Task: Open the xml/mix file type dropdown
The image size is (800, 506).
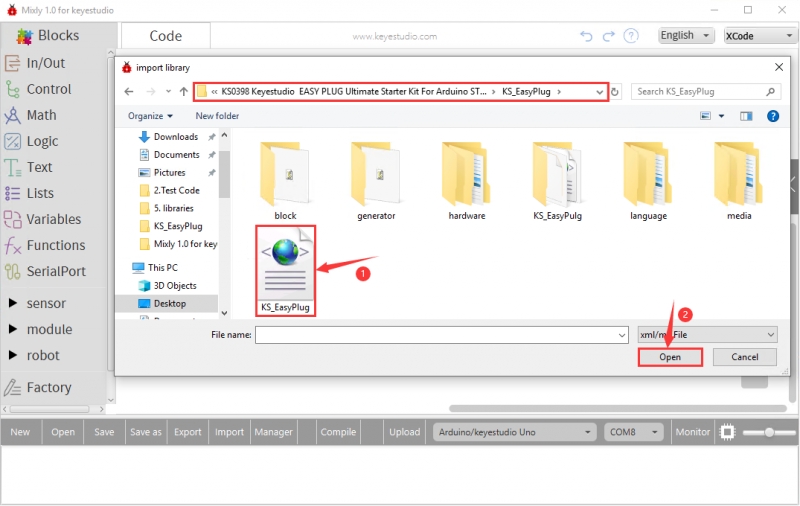Action: tap(708, 335)
